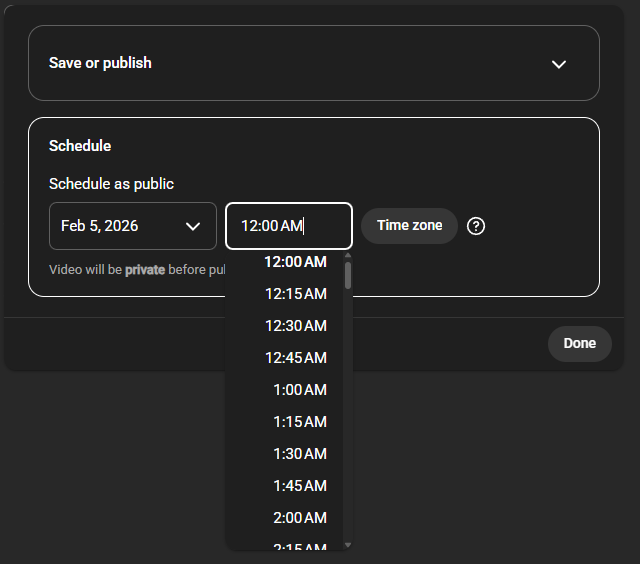
Task: Expand the Save or publish section
Action: 558,64
